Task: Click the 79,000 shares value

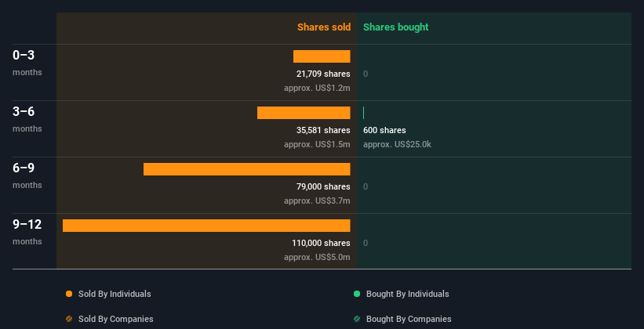Action: pyautogui.click(x=323, y=186)
